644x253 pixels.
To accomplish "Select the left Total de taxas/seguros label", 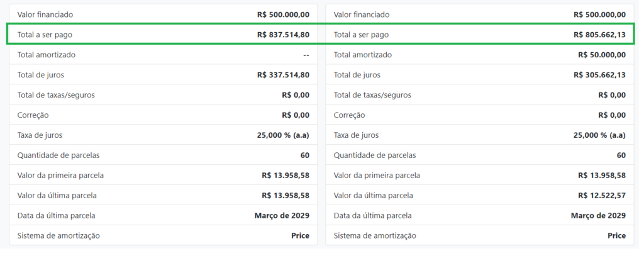I will click(56, 95).
